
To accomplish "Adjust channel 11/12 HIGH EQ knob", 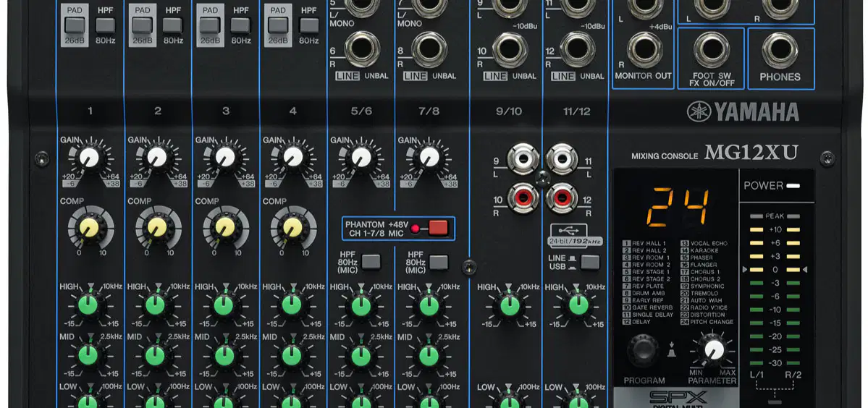I will [578, 305].
